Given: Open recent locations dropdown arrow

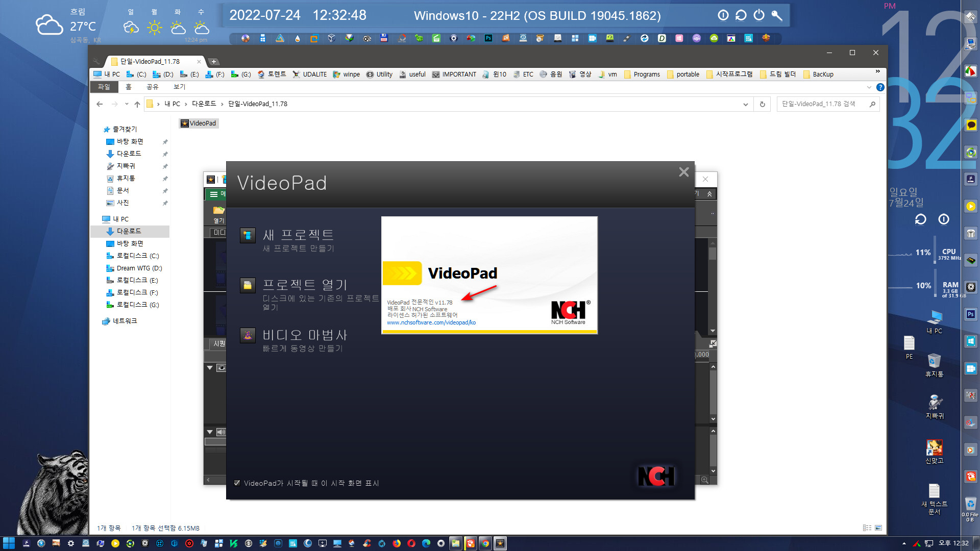Looking at the screenshot, I should pyautogui.click(x=126, y=104).
